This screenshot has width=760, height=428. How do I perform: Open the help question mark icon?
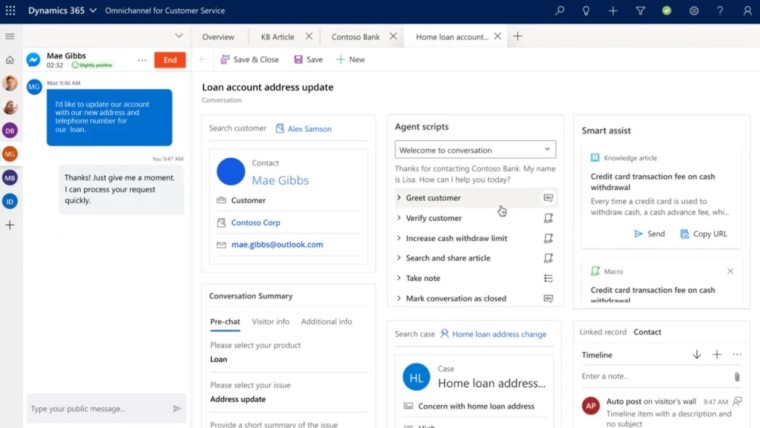tap(720, 10)
